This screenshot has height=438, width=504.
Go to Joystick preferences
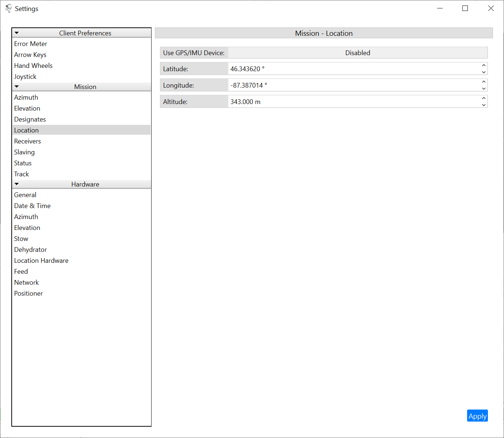click(81, 77)
